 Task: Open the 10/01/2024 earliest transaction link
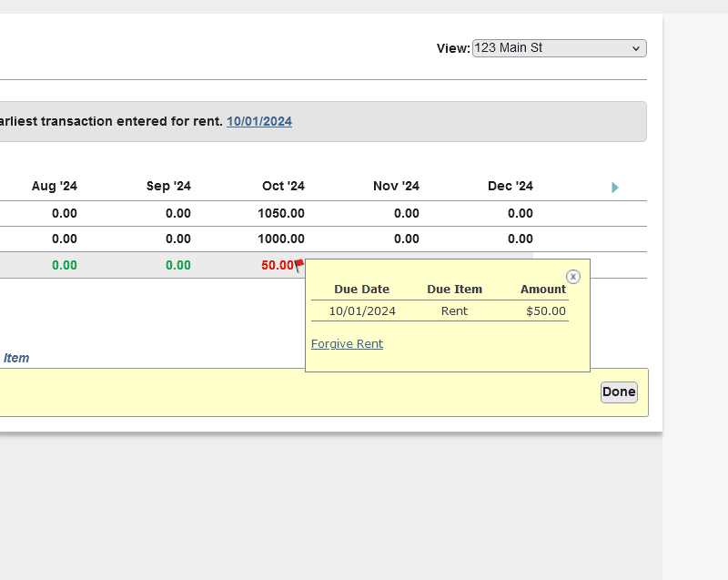pyautogui.click(x=259, y=121)
